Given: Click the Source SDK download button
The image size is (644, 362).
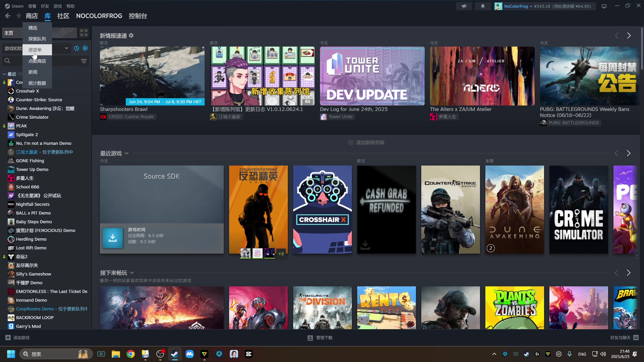Looking at the screenshot, I should pos(113,238).
